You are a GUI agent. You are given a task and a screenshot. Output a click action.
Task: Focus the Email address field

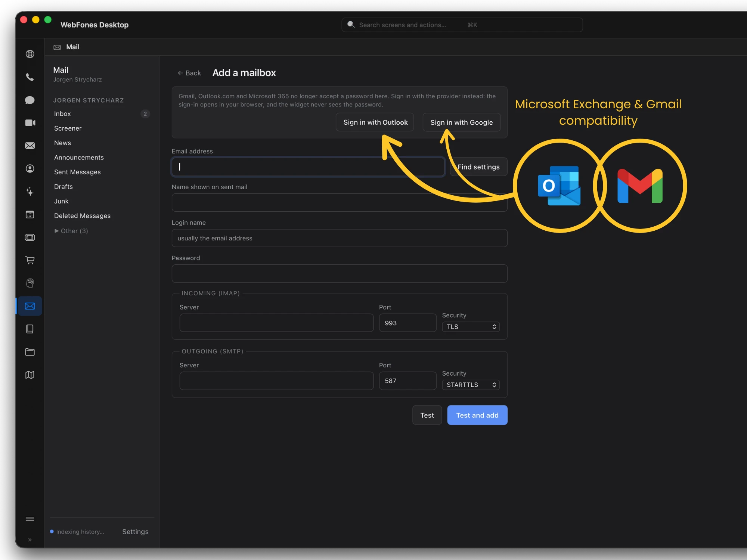308,167
